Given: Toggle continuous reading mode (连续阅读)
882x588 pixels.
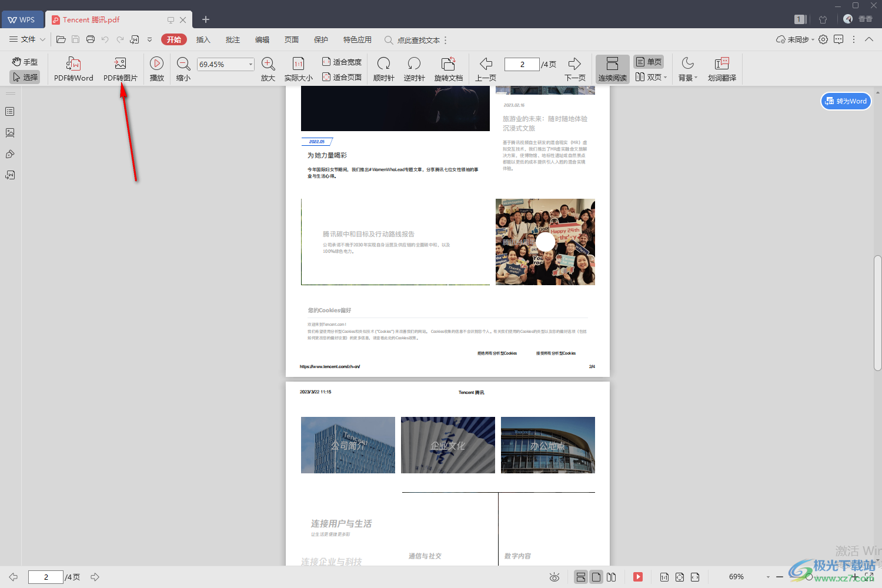Looking at the screenshot, I should pyautogui.click(x=612, y=69).
